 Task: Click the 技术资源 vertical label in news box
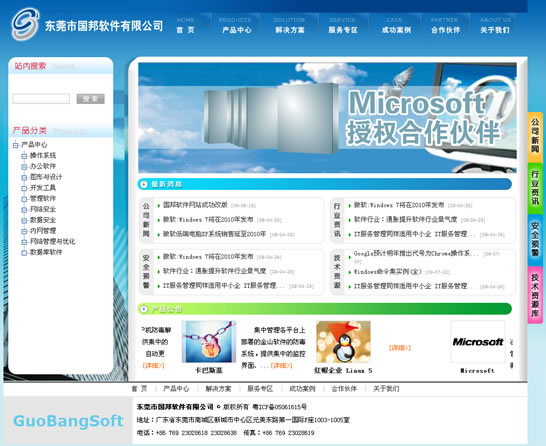[337, 272]
